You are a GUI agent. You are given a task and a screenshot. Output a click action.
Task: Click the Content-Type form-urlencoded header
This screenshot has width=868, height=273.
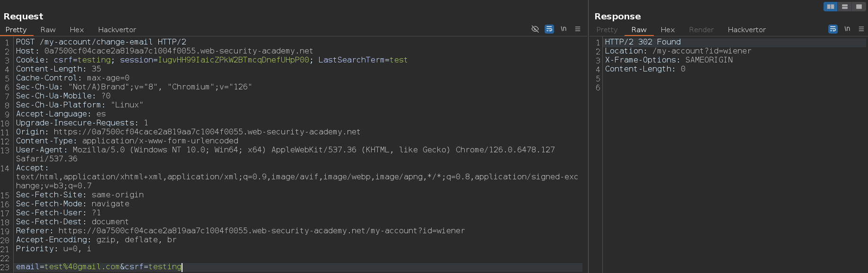(x=127, y=141)
